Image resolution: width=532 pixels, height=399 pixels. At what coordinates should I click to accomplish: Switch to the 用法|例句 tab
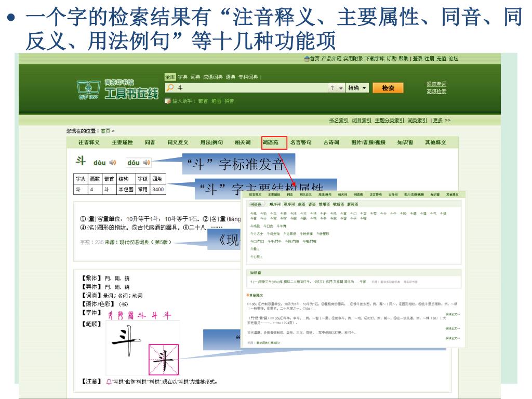point(211,142)
